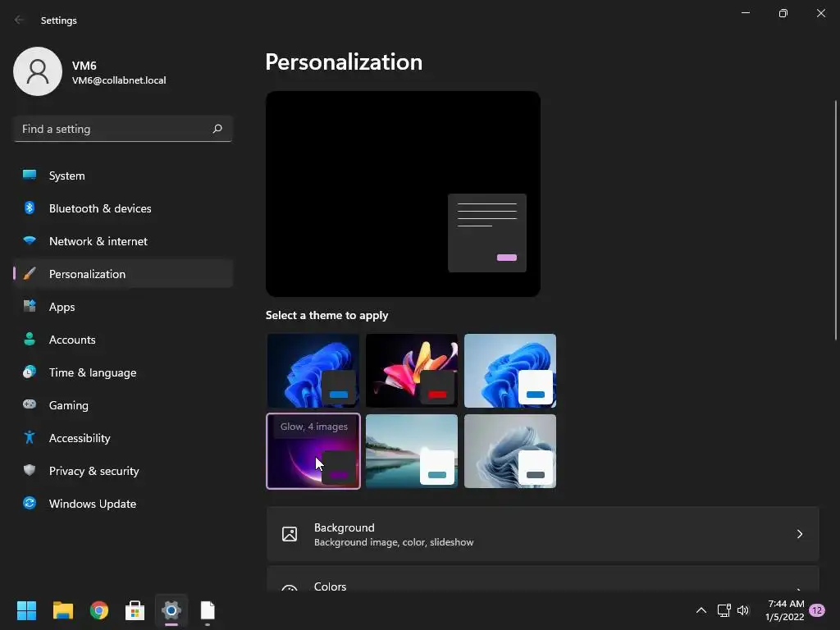Open the document app on taskbar

[x=208, y=610]
